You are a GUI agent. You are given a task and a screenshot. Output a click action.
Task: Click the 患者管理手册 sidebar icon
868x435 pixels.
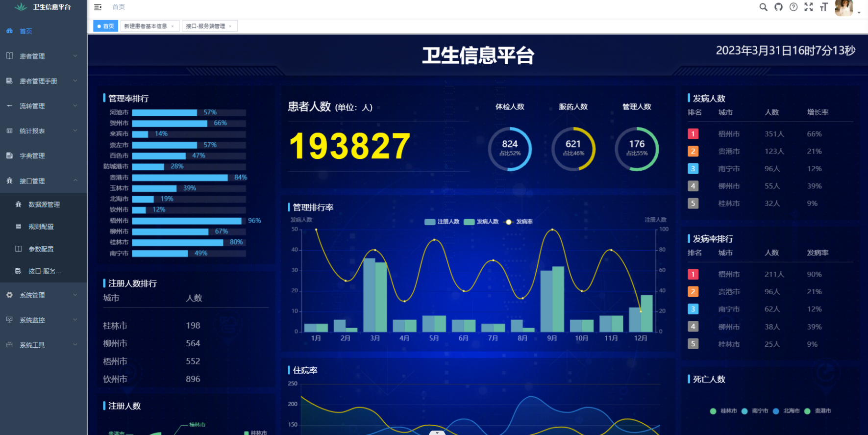point(9,81)
